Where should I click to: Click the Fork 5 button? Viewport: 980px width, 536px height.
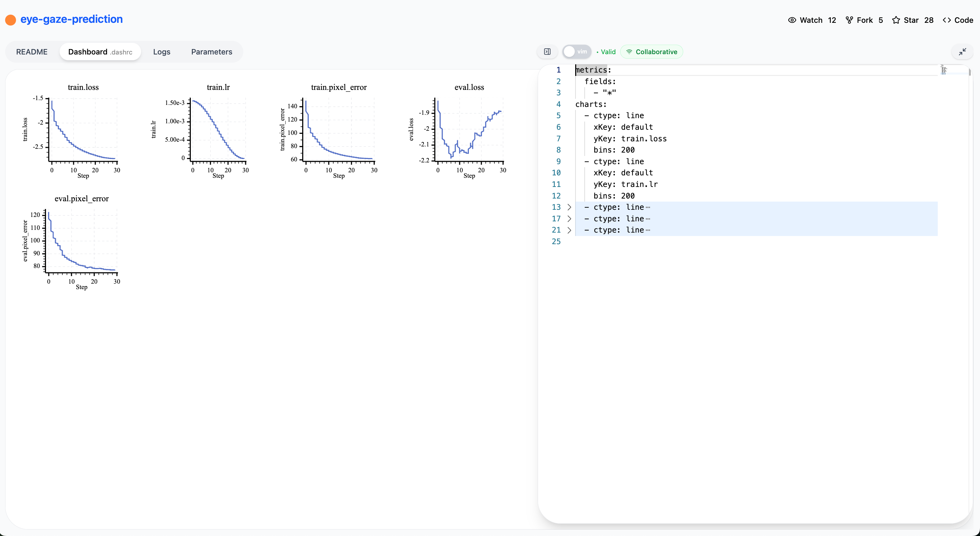tap(864, 20)
